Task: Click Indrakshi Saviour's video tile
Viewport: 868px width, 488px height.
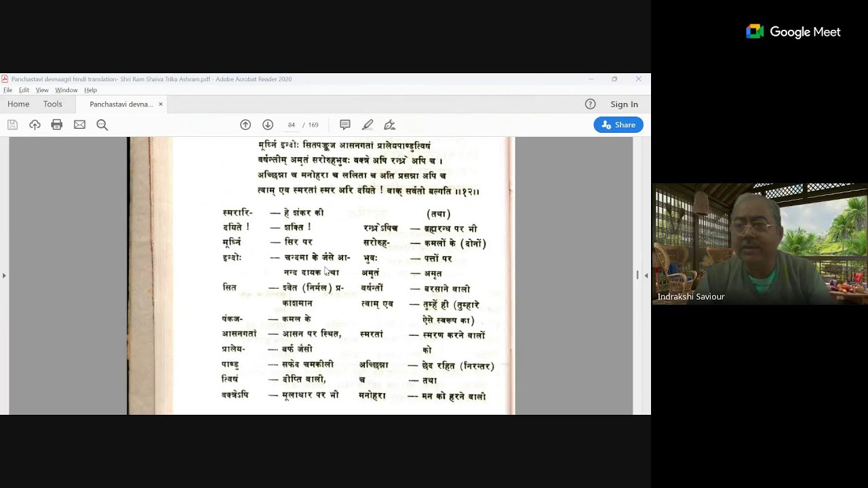Action: tap(759, 243)
